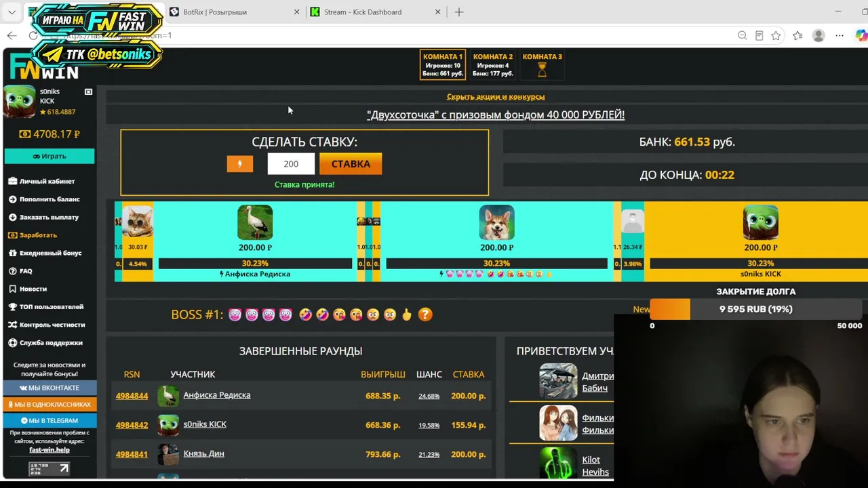
Task: Close the Stream - Kick Dashboard tab
Action: tap(437, 12)
